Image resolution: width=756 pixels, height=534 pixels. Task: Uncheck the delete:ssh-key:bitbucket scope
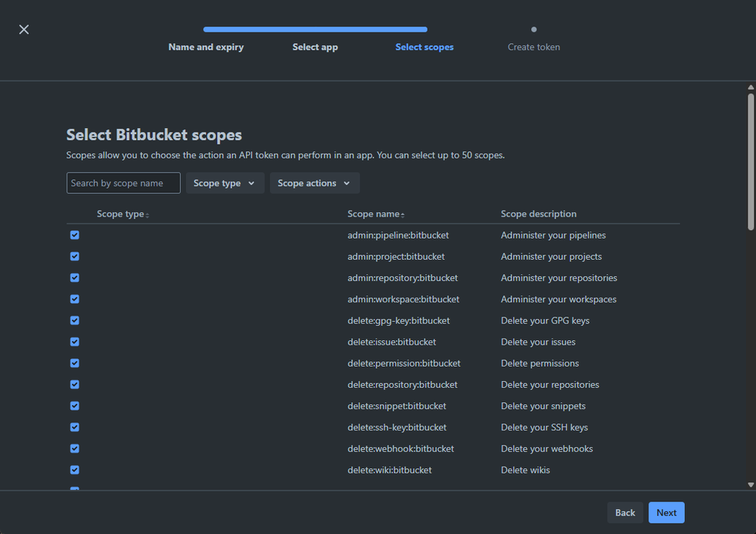pyautogui.click(x=75, y=427)
